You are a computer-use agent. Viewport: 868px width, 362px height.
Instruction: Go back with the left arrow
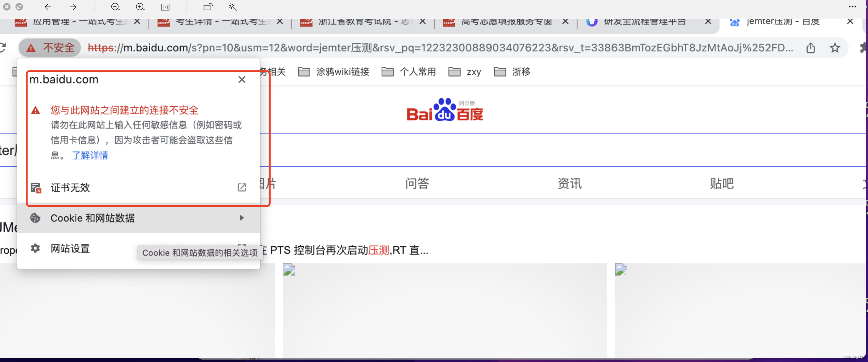[x=48, y=7]
